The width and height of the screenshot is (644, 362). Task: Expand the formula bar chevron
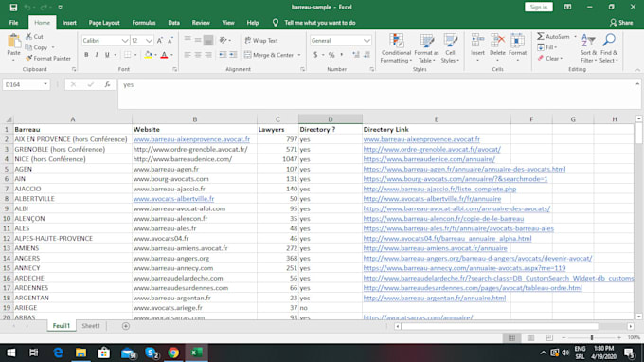pyautogui.click(x=637, y=83)
